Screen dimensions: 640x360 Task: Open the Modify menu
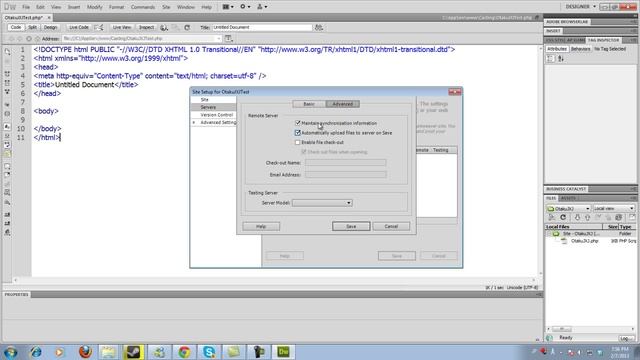pyautogui.click(x=95, y=7)
